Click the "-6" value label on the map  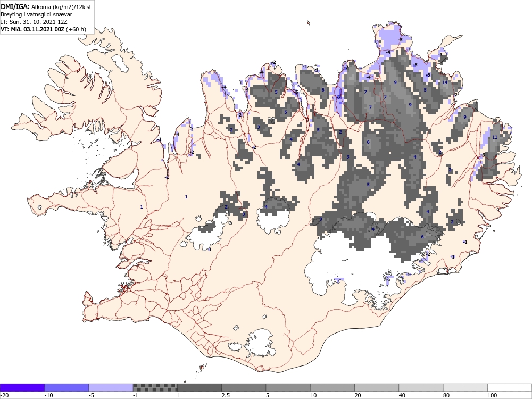[x=296, y=92]
